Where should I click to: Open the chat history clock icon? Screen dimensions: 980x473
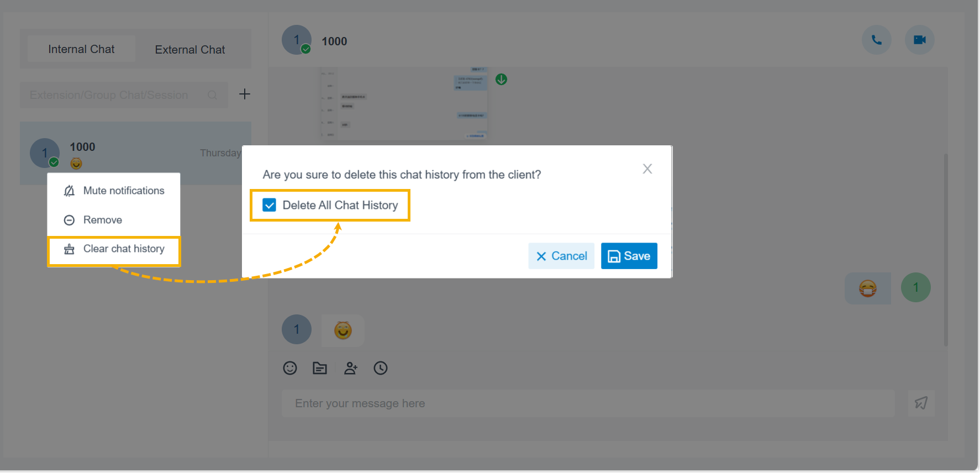[x=381, y=368]
